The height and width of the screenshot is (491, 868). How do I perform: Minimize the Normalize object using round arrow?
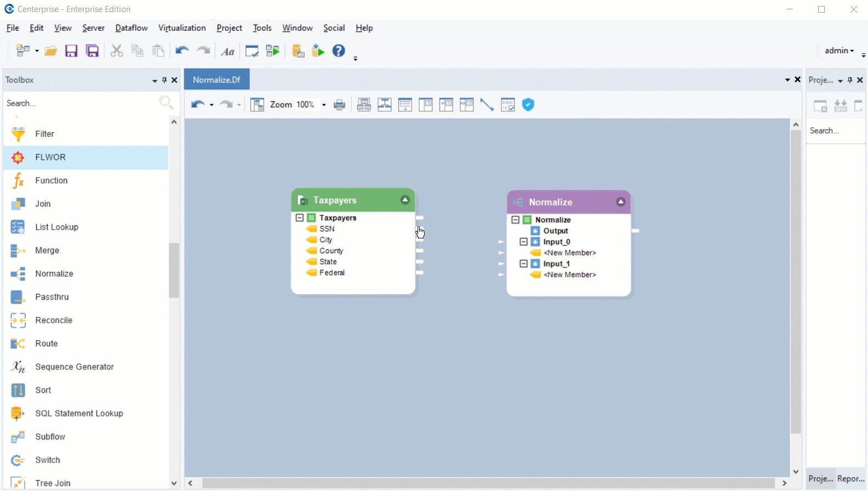click(x=621, y=202)
